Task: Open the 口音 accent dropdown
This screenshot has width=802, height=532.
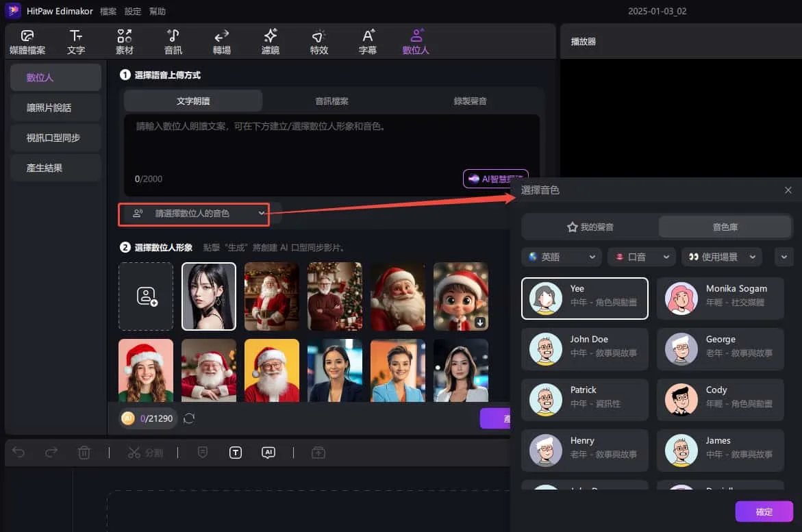Action: point(640,256)
